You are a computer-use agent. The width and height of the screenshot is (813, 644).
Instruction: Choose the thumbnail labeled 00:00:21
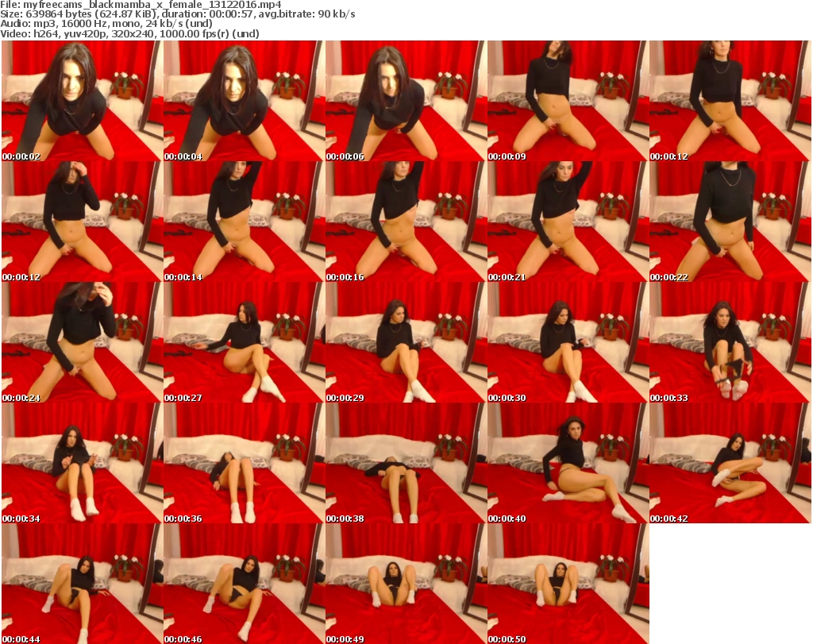(568, 222)
